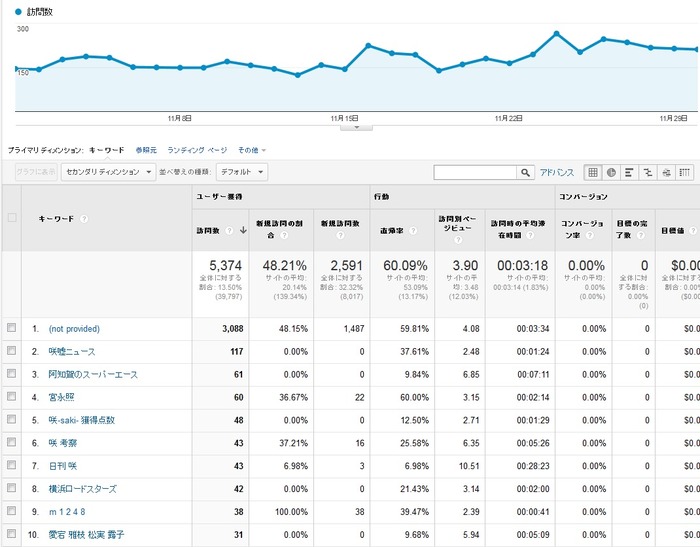Switch to pivot table view icon
700x547 pixels.
tap(684, 172)
